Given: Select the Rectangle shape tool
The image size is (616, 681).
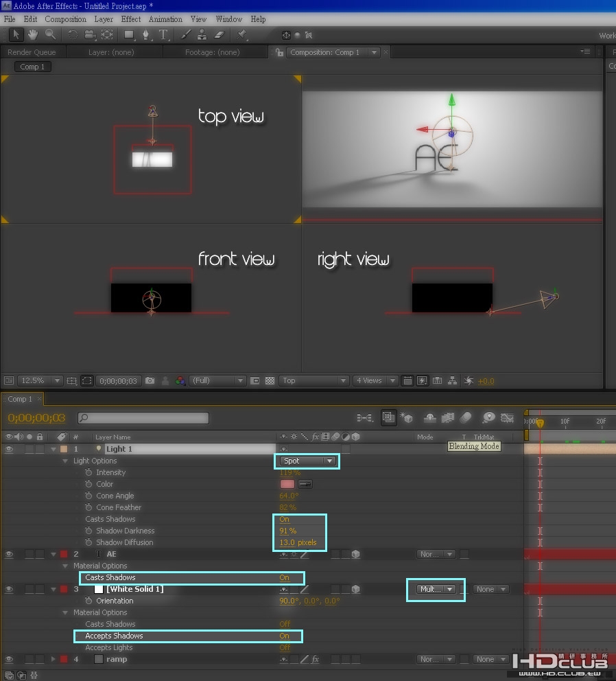Looking at the screenshot, I should (129, 35).
